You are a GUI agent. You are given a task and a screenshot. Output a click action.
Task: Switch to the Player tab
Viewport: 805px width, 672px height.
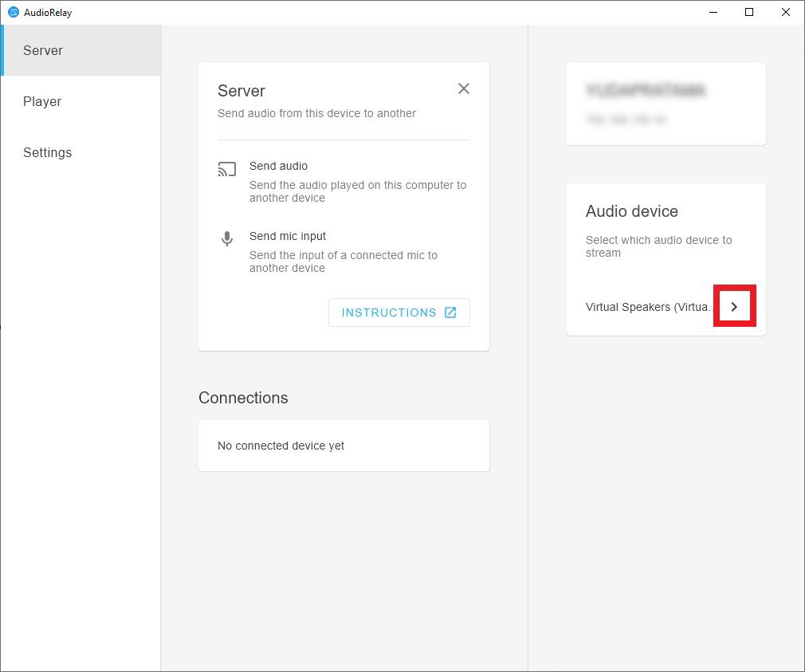[x=80, y=101]
